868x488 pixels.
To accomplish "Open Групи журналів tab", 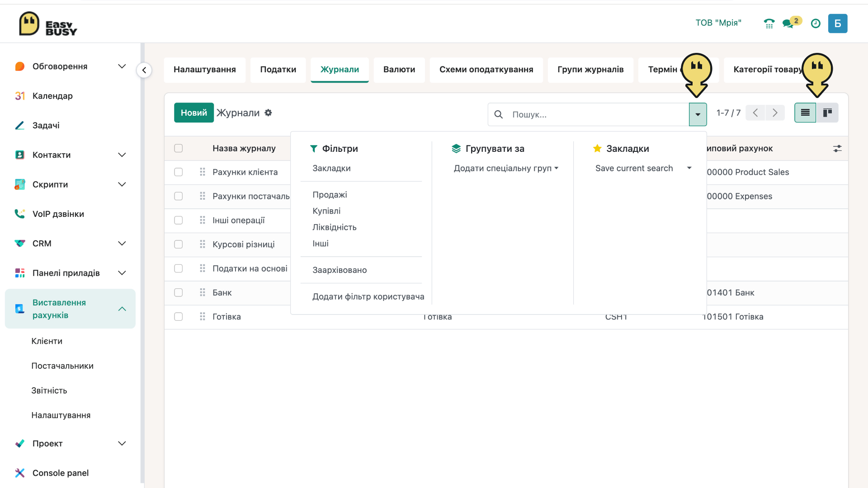I will click(590, 70).
